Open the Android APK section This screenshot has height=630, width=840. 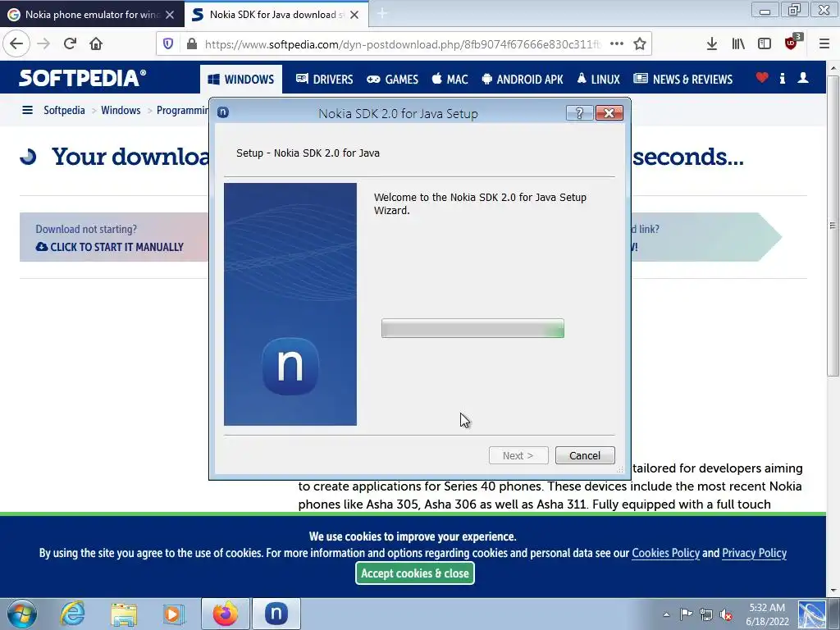tap(523, 80)
